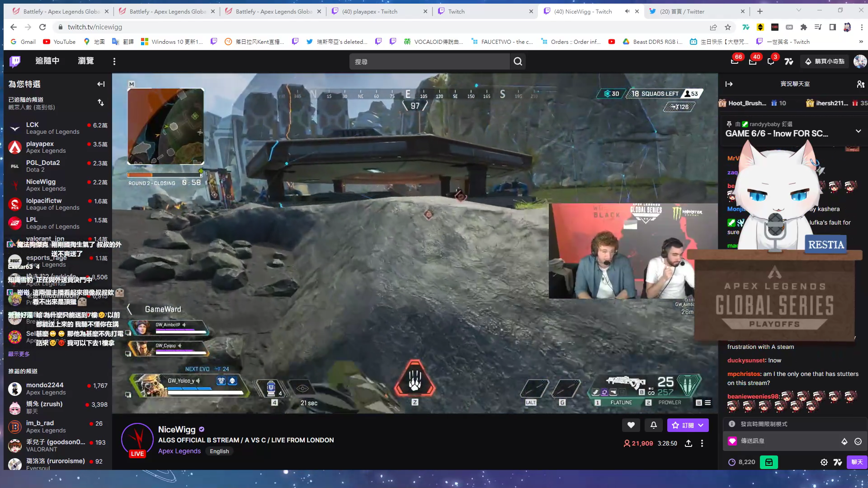Click the search magnifier button
The width and height of the screenshot is (868, 488).
pos(518,61)
